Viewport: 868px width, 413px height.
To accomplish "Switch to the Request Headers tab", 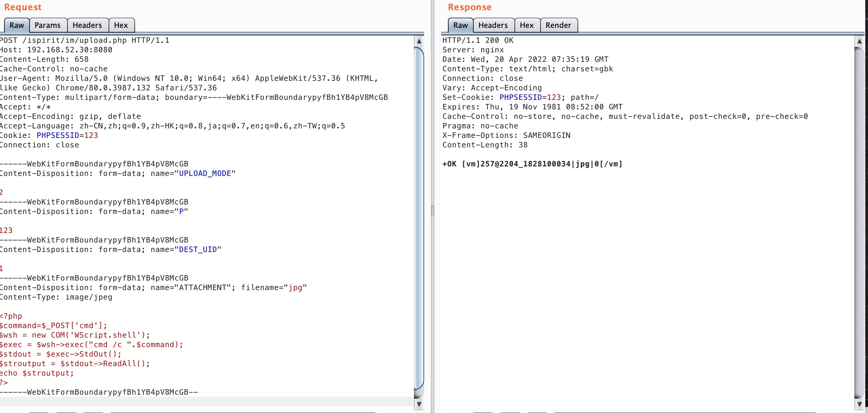I will pyautogui.click(x=87, y=25).
